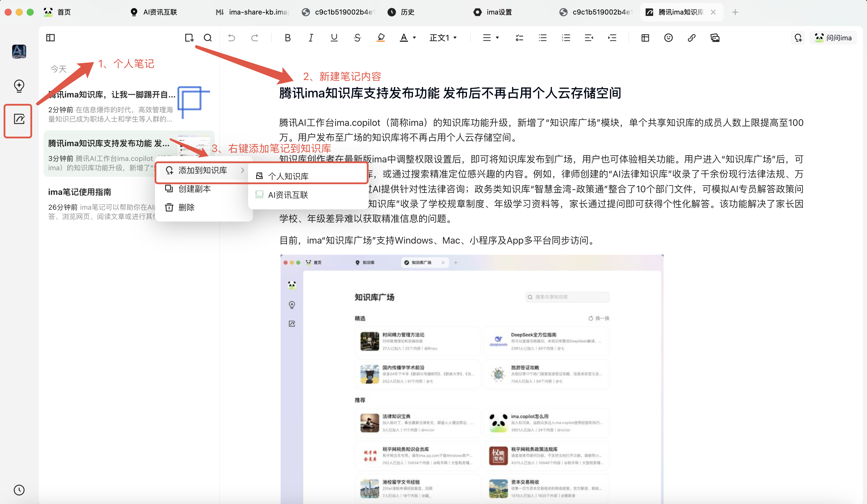Expand the 添加到知识库 submenu arrow

pyautogui.click(x=243, y=170)
